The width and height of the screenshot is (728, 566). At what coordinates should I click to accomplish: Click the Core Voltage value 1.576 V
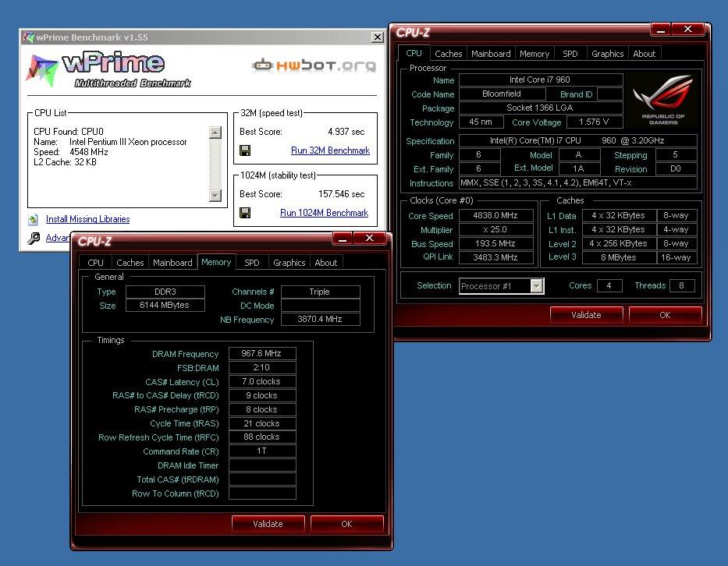[594, 122]
